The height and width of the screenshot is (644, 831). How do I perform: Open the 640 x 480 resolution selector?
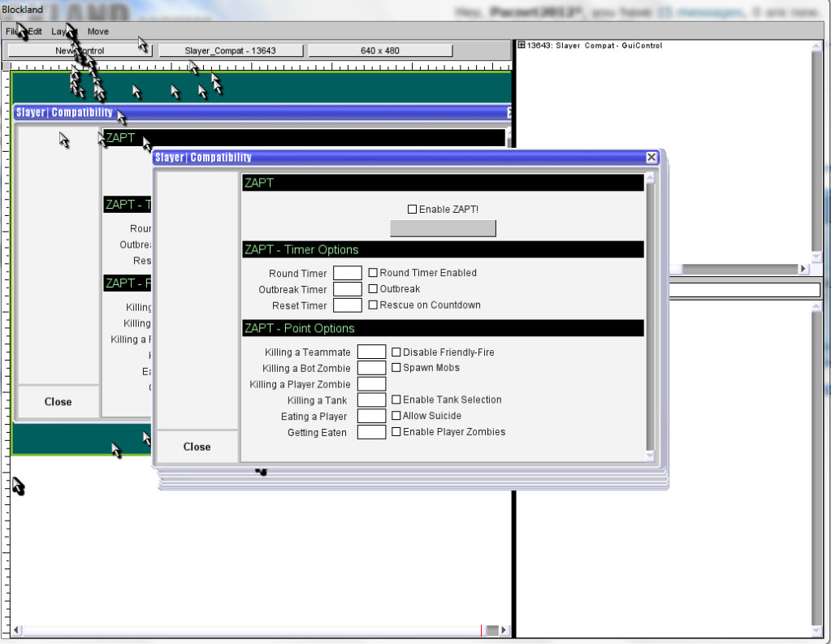click(379, 50)
